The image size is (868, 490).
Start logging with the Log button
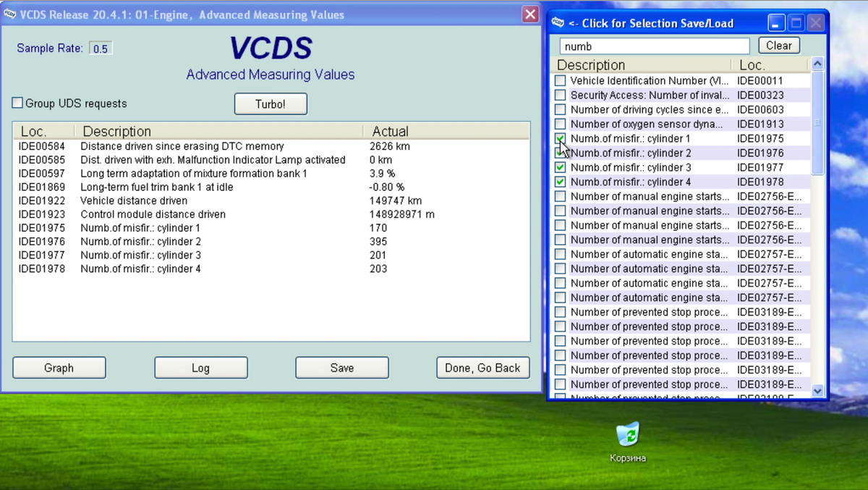pyautogui.click(x=201, y=368)
